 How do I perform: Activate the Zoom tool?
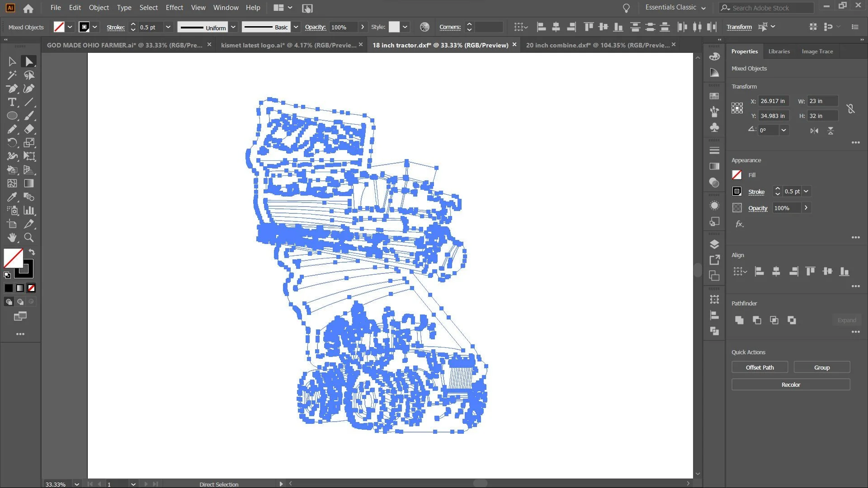coord(29,238)
